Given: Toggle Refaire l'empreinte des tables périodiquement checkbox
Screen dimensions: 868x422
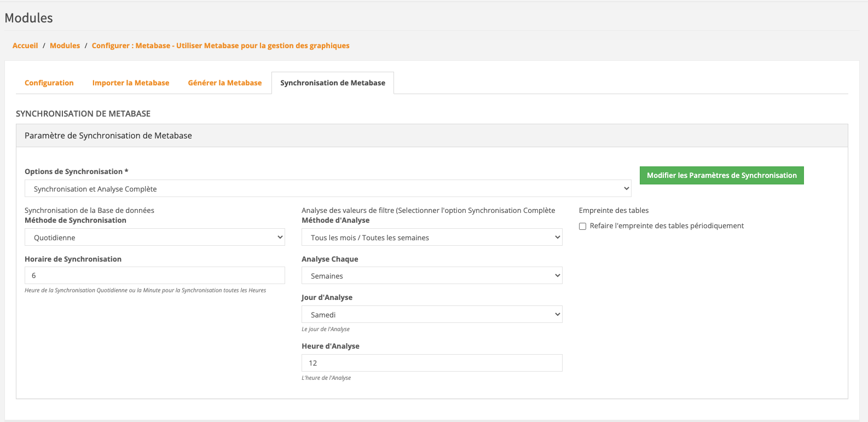Looking at the screenshot, I should (582, 226).
